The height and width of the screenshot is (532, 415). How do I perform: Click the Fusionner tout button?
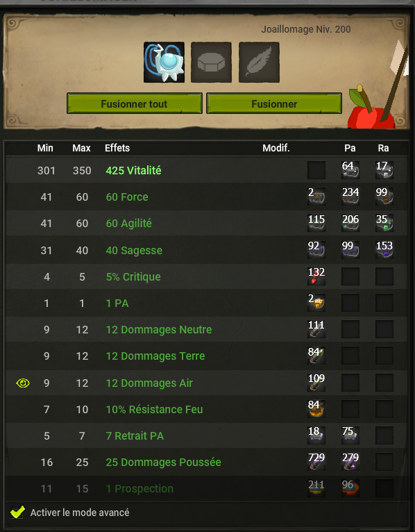(x=135, y=103)
